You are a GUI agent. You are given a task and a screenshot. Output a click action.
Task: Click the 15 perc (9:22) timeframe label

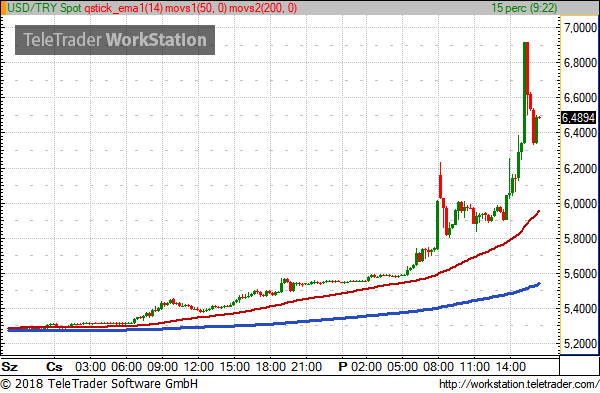click(524, 8)
